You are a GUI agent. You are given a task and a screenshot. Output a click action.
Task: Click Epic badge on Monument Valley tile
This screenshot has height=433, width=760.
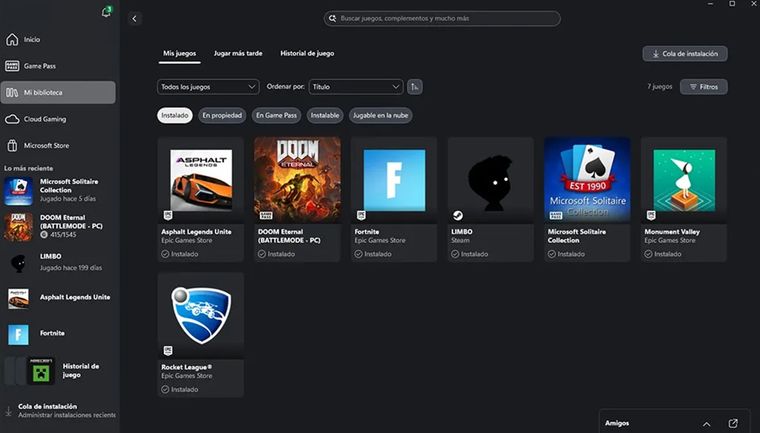(x=651, y=215)
